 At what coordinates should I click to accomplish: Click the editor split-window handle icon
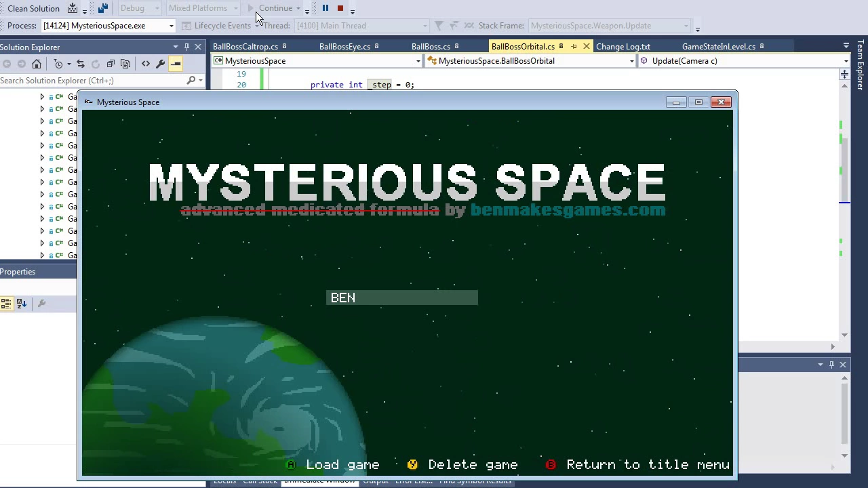click(x=844, y=74)
